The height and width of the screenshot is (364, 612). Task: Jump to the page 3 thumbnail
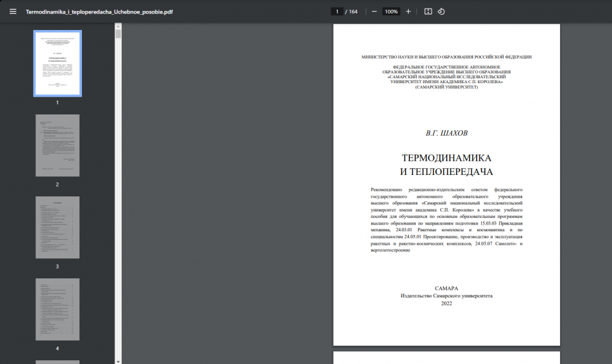pos(57,227)
